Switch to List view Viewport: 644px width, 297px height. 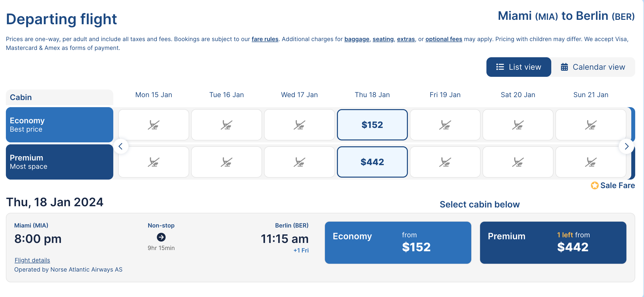pyautogui.click(x=518, y=67)
